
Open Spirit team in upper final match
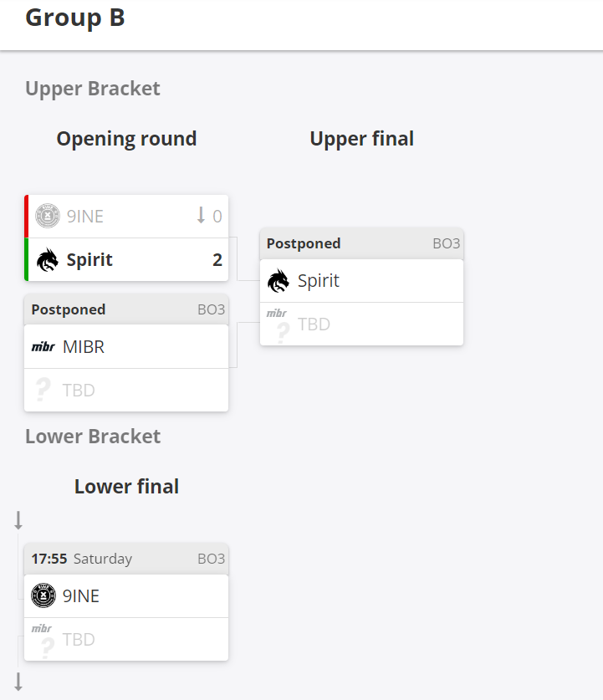pyautogui.click(x=319, y=281)
